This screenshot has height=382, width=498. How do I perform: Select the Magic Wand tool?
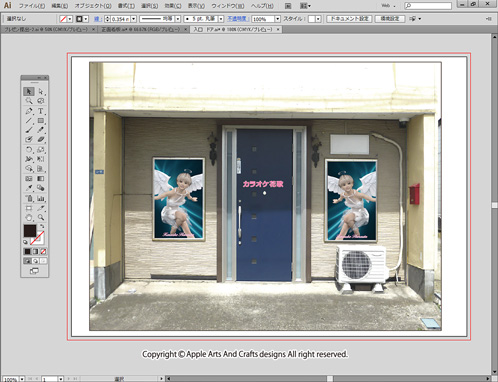29,101
